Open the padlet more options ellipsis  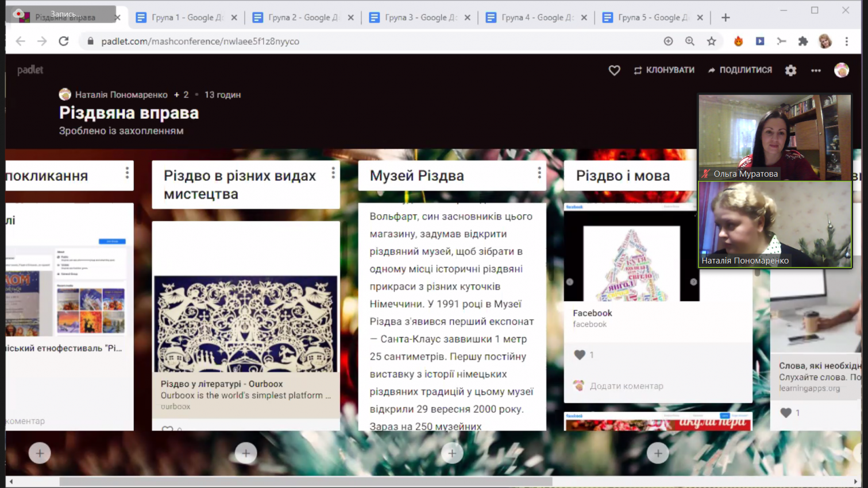(816, 70)
